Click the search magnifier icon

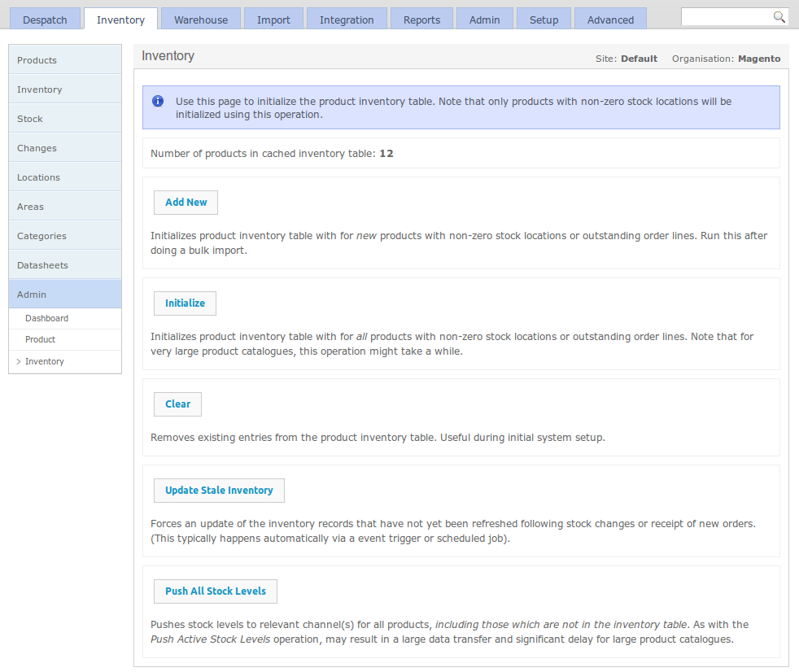(779, 17)
